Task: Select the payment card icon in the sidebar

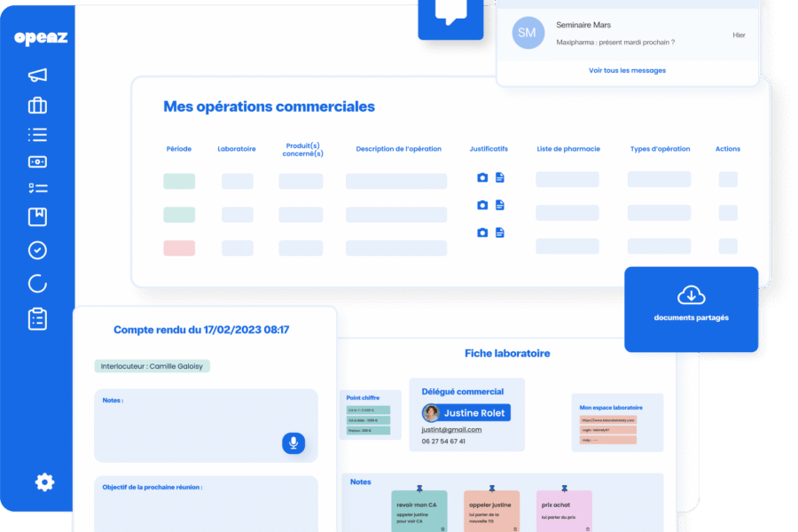Action: (x=36, y=161)
